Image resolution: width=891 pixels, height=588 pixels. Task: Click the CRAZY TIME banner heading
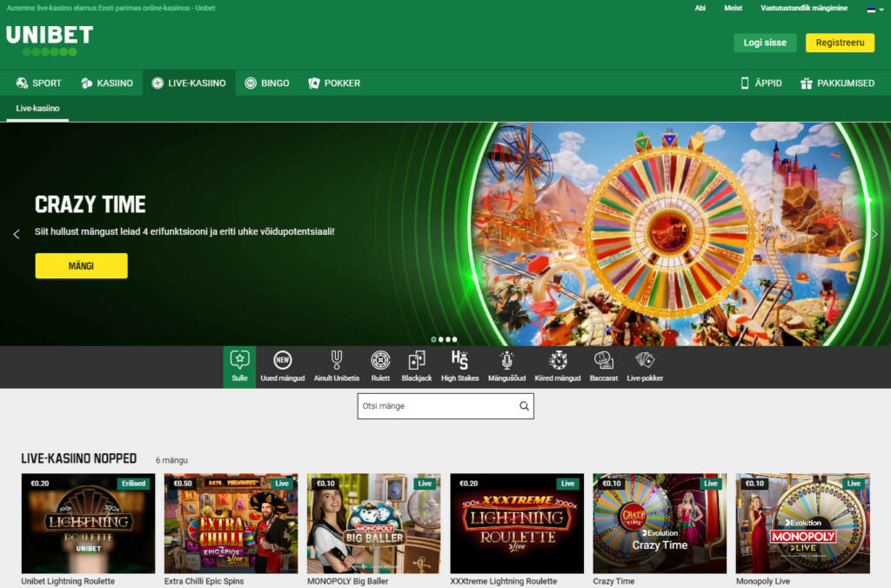tap(90, 204)
